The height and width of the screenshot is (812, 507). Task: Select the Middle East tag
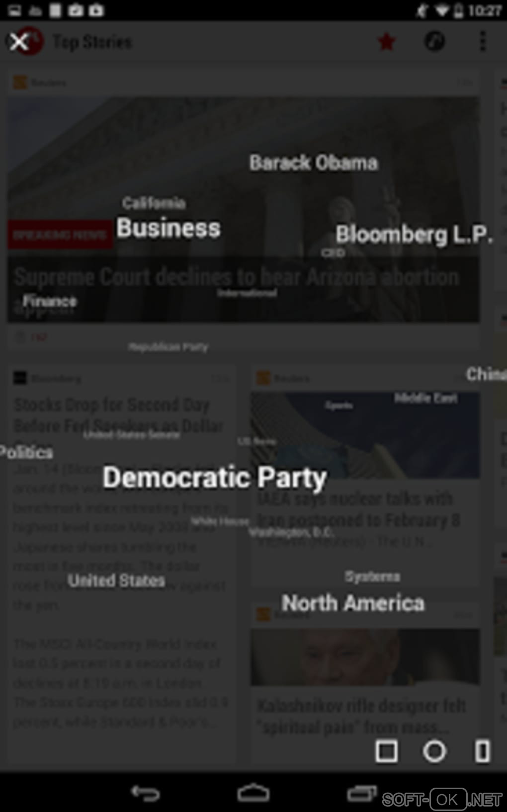[426, 398]
